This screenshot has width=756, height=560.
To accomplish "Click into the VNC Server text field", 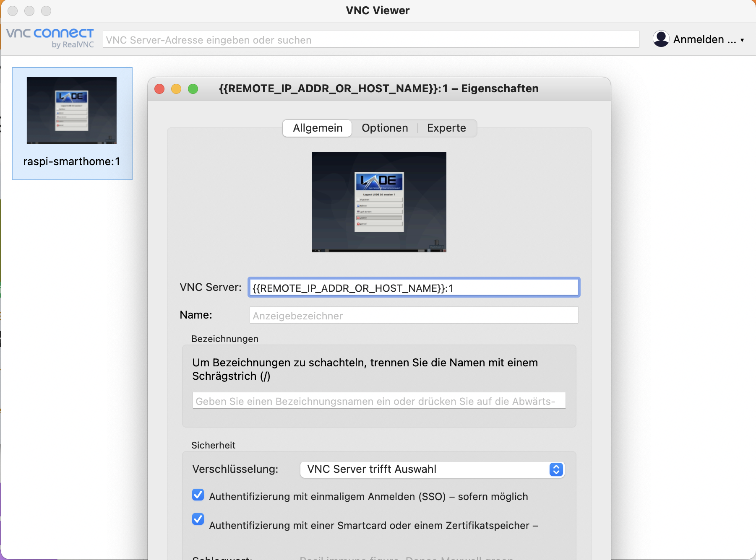I will point(414,288).
